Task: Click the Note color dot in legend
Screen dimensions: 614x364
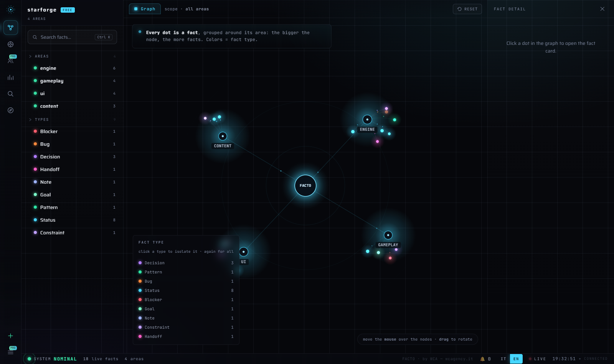Action: point(140,318)
